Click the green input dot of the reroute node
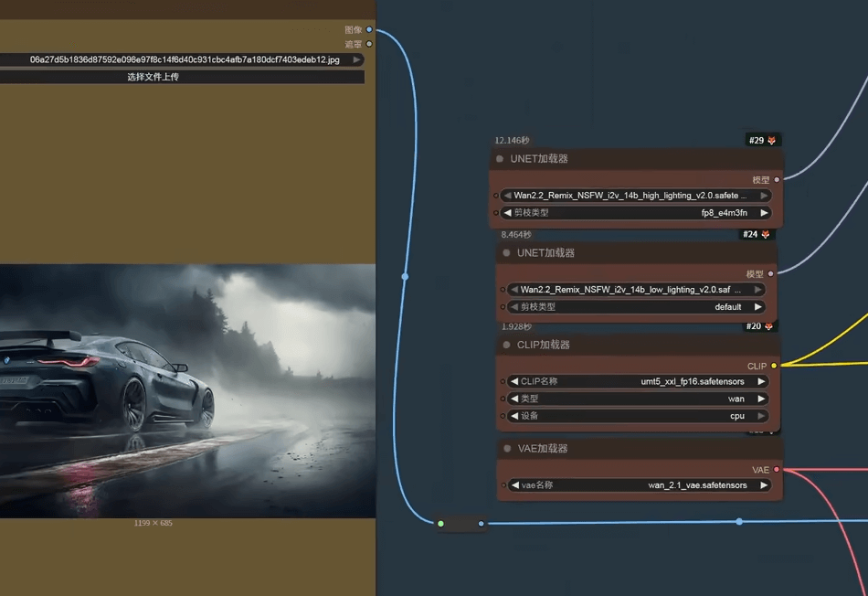Screen dimensions: 868x596 (440, 524)
